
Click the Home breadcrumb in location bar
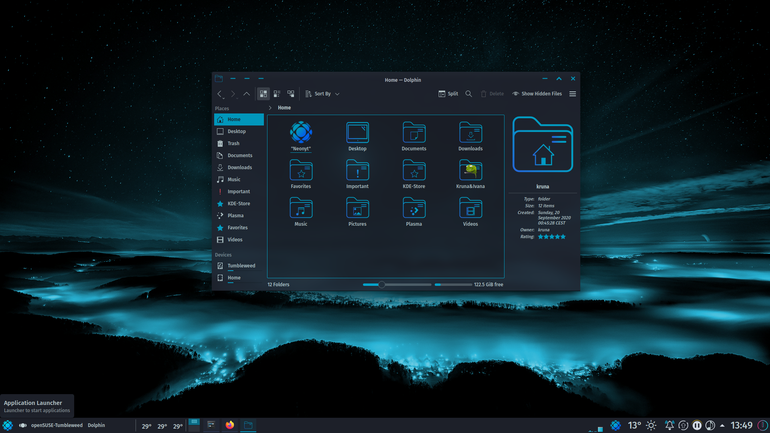click(284, 108)
